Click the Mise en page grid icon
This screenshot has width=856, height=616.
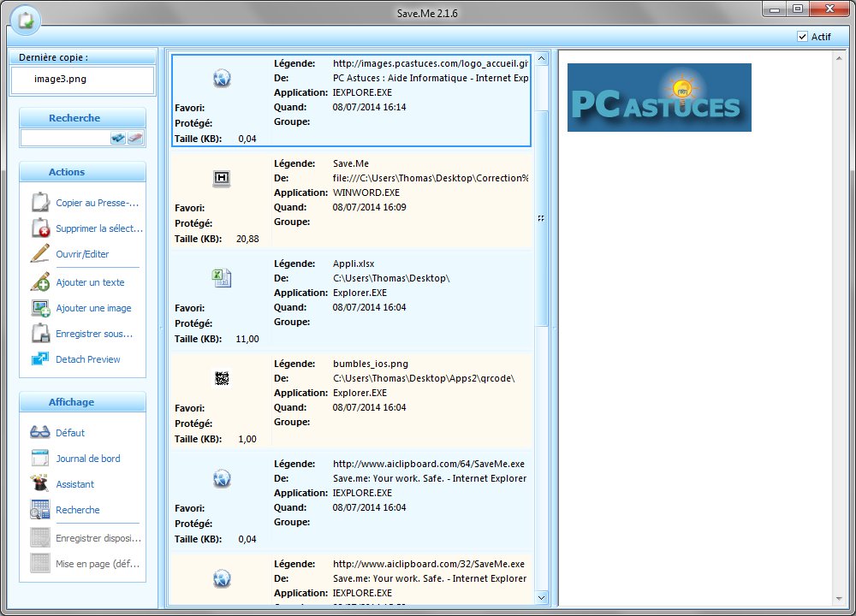40,564
